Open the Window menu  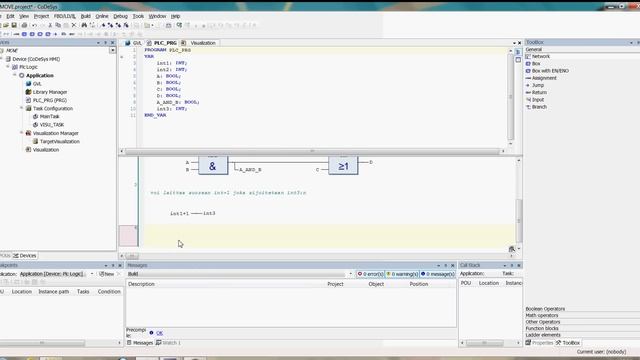click(x=157, y=16)
